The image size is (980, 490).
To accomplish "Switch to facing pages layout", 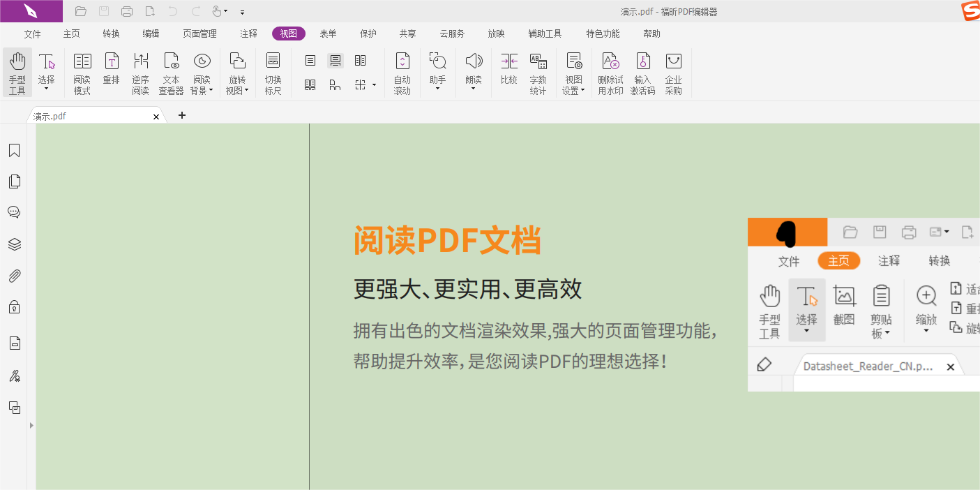I will click(x=361, y=60).
